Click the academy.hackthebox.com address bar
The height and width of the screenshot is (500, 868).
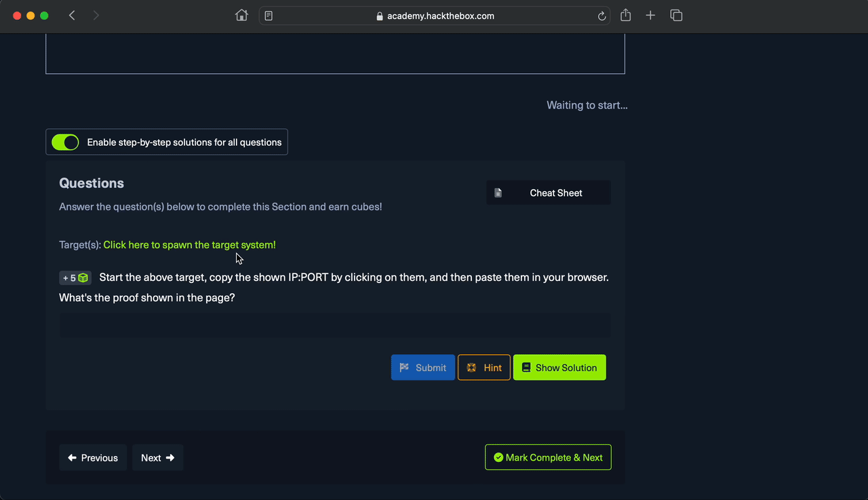click(x=434, y=16)
